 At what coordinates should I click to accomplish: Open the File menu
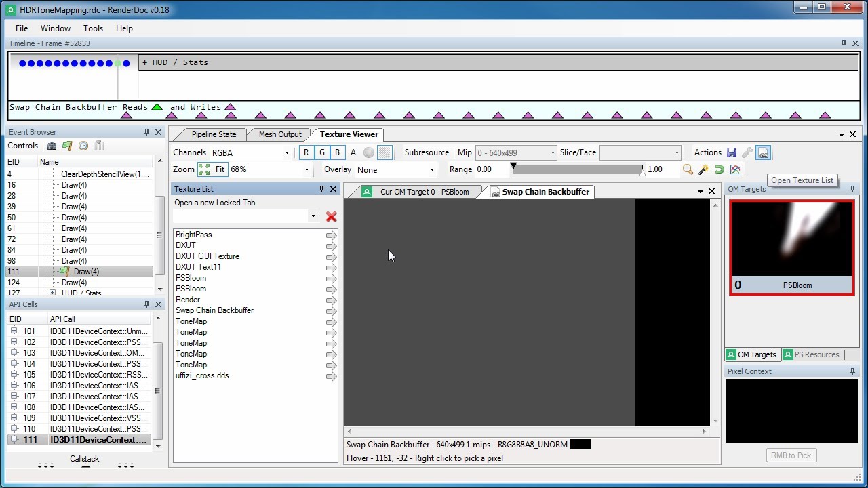pos(22,28)
